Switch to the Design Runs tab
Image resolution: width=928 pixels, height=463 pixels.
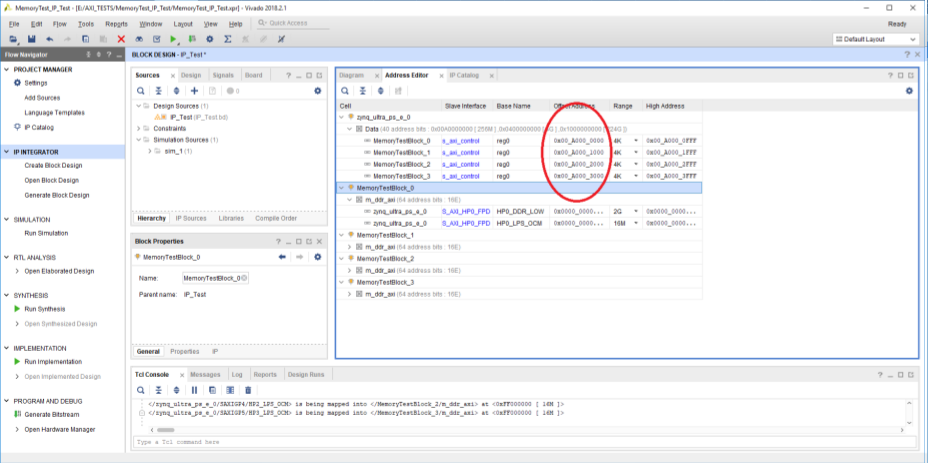tap(306, 374)
